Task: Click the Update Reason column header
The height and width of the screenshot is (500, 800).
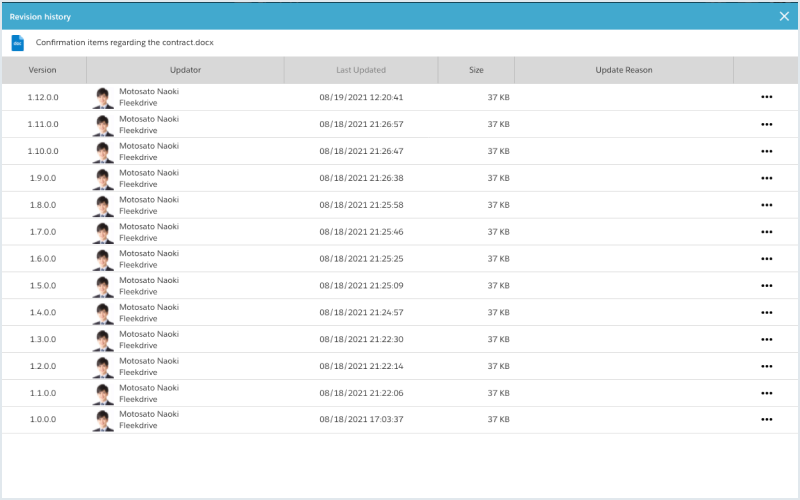Action: (623, 70)
